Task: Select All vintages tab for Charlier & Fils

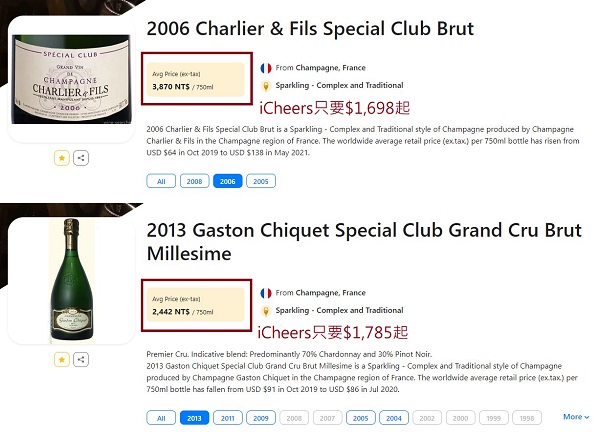Action: click(159, 181)
